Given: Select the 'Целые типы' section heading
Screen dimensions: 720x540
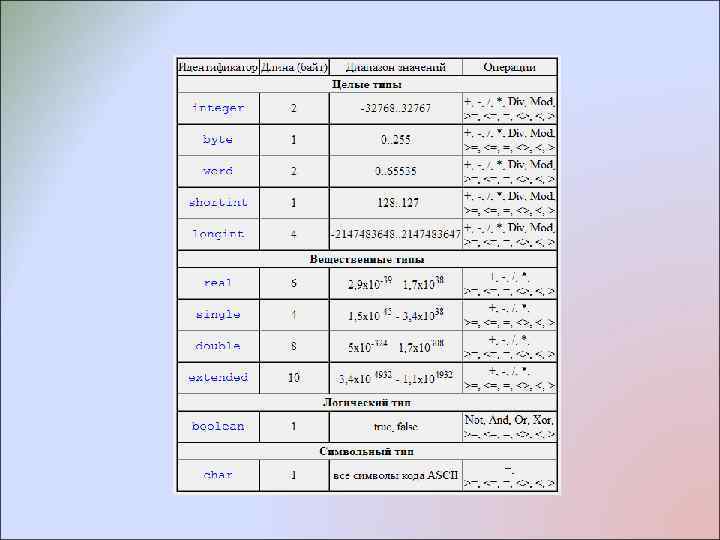Looking at the screenshot, I should coord(366,84).
